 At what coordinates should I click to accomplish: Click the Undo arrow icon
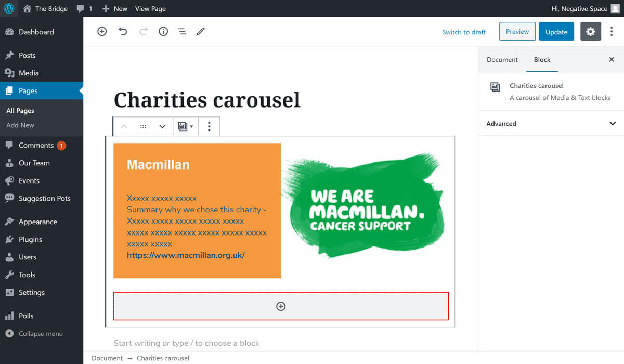coord(123,32)
